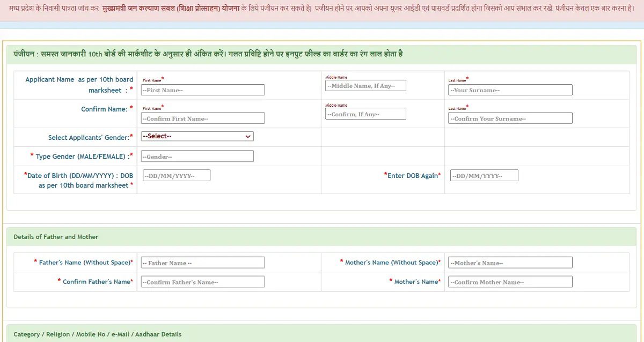Click the Father's Name input field
This screenshot has width=644, height=342.
click(x=202, y=263)
